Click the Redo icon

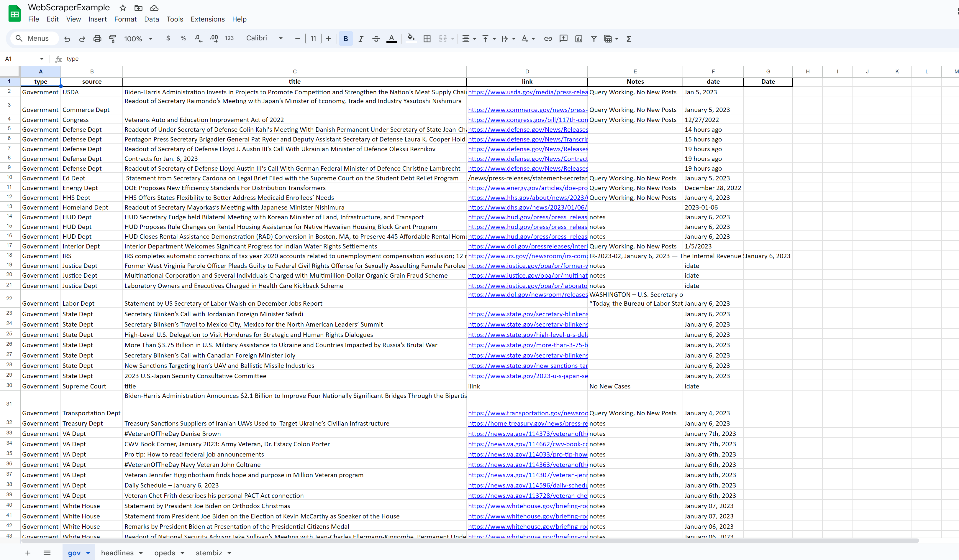(x=82, y=39)
